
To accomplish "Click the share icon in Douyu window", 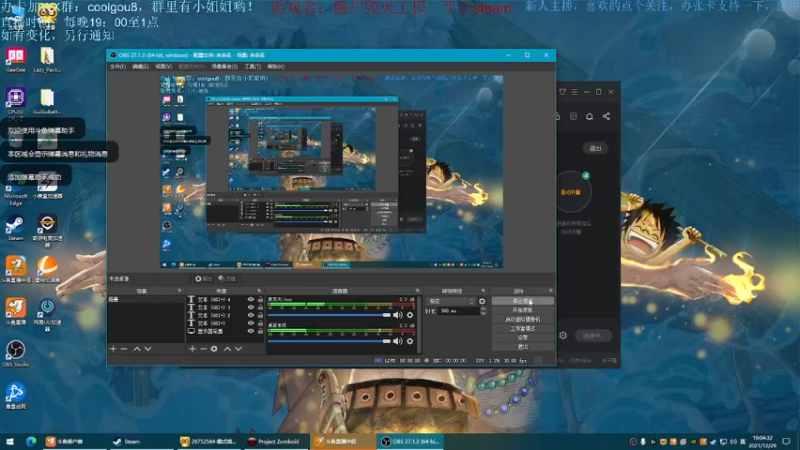I will point(606,116).
